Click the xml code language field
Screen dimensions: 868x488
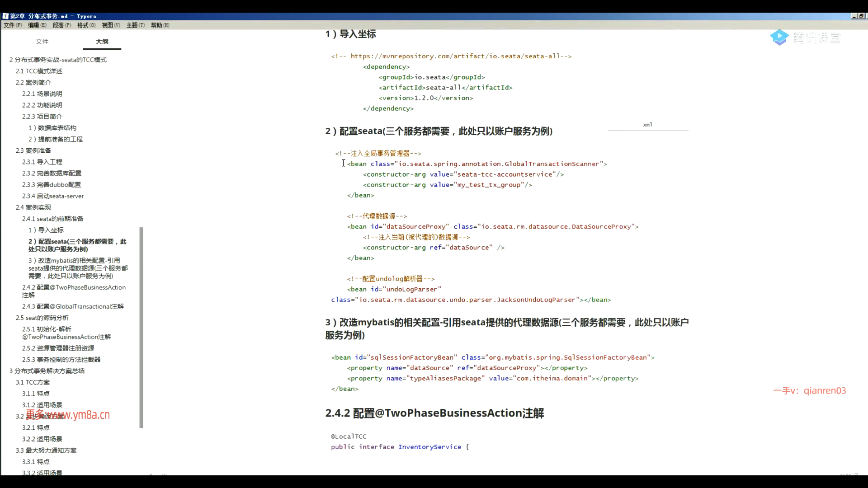tap(647, 125)
